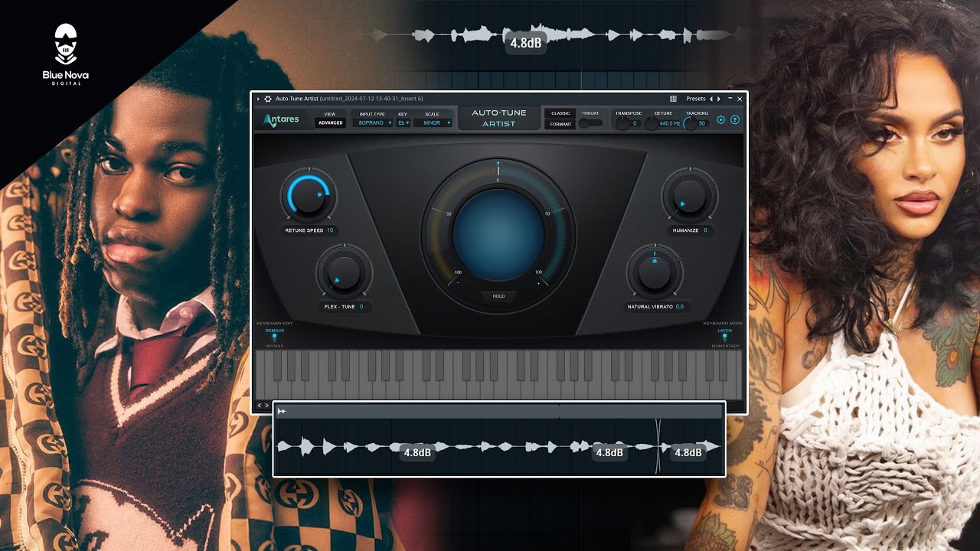This screenshot has height=551, width=980.
Task: Click the rightmost 4.8dB label in lower waveform
Action: (688, 452)
